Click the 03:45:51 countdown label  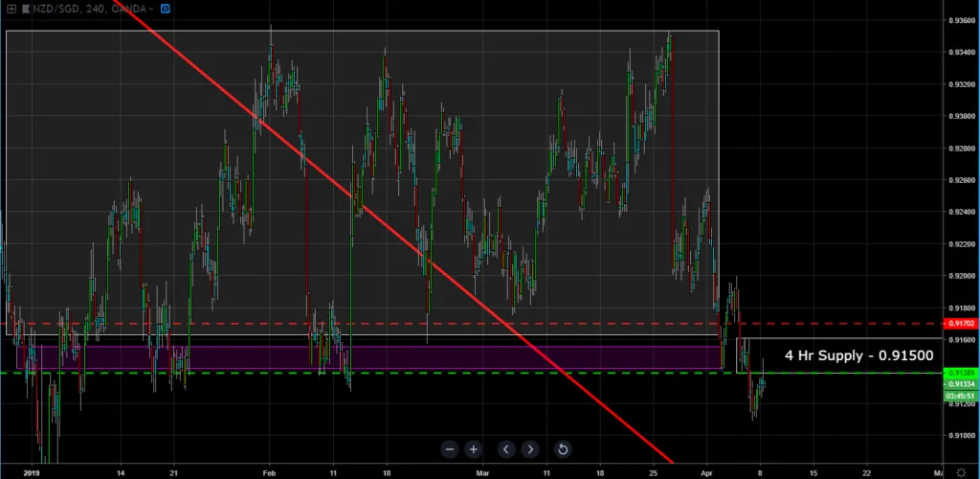960,396
